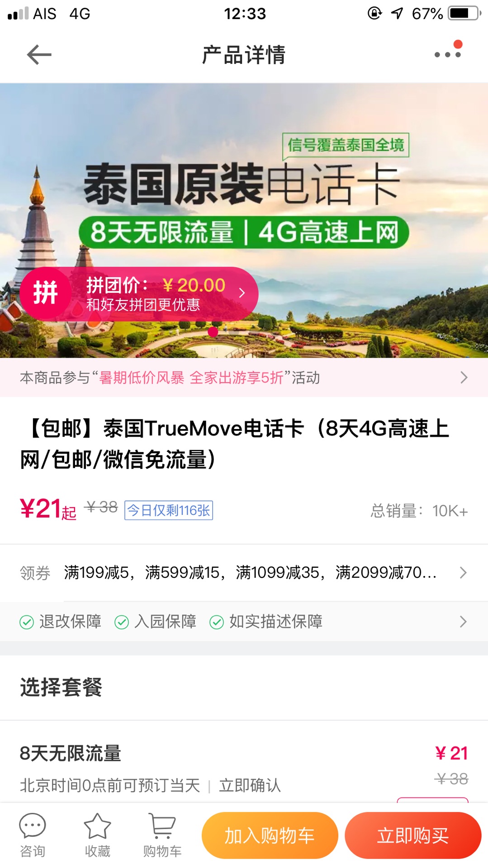Tap the 如实描述保障 checkmark icon

tap(217, 622)
